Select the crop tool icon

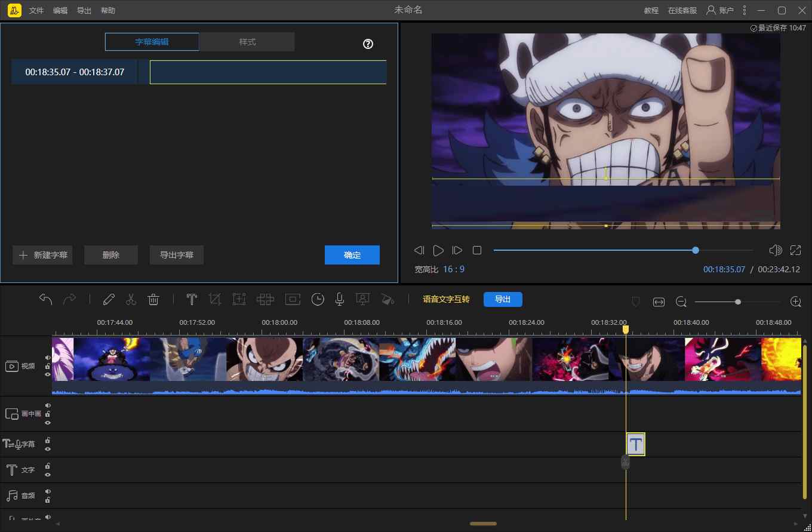coord(215,299)
